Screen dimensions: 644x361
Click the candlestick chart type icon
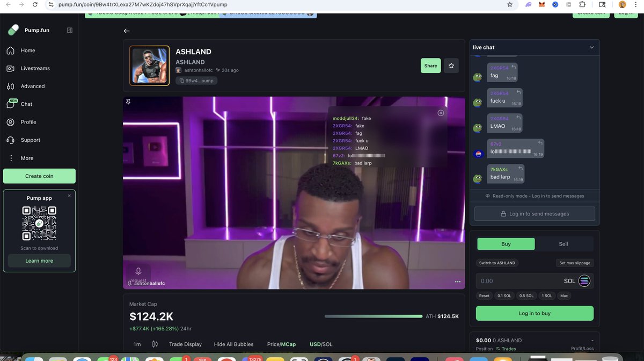[155, 344]
